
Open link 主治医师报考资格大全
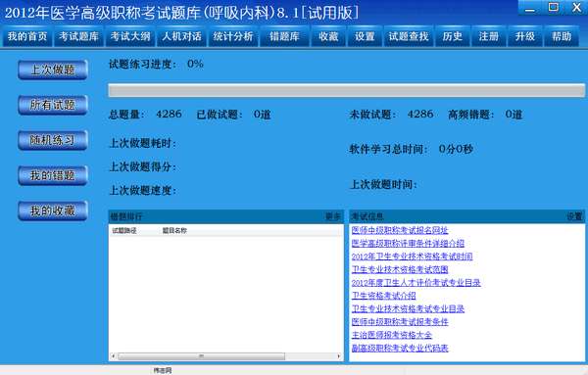pos(391,335)
